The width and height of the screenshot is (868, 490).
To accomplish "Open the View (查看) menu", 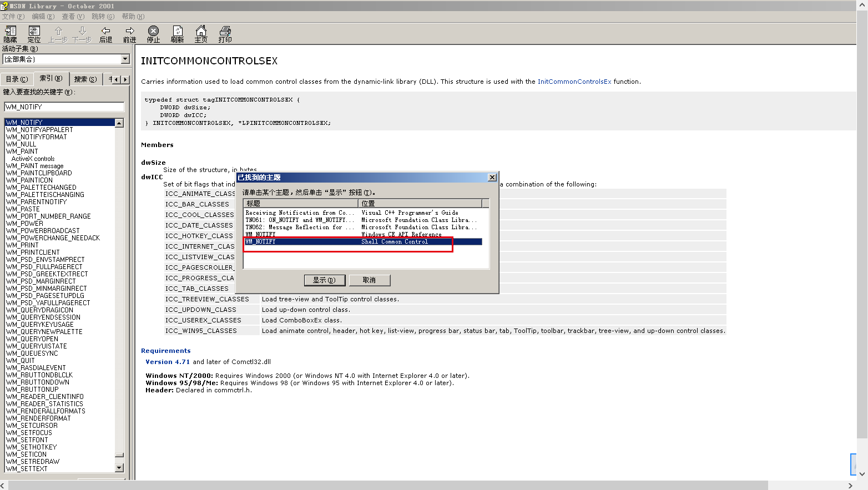I will [x=73, y=17].
